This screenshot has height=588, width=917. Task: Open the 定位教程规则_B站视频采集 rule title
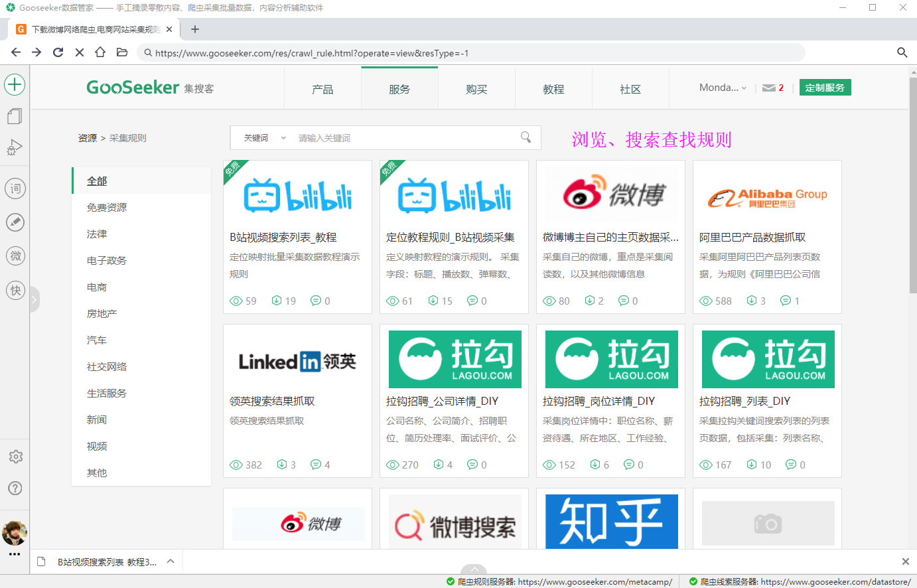pos(451,237)
